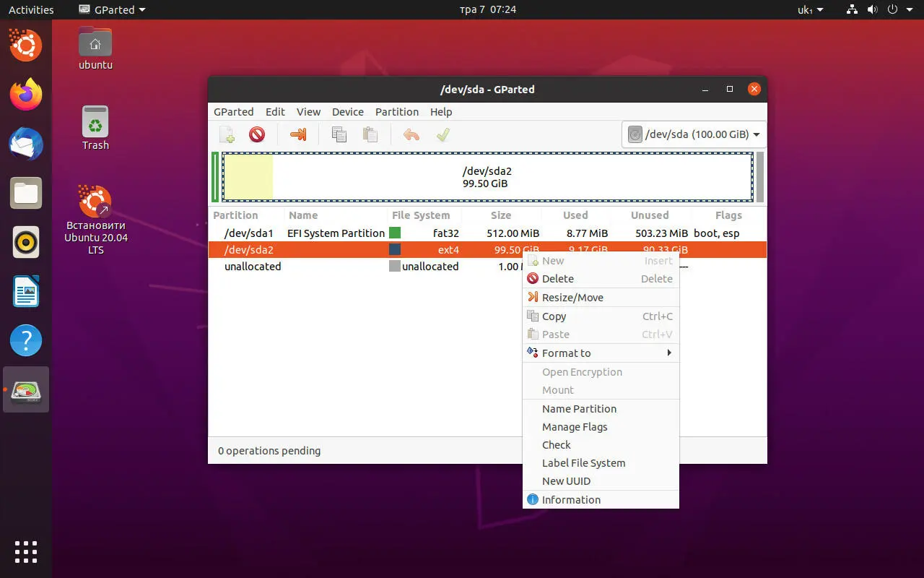The image size is (924, 578).
Task: Open Files manager from the dock
Action: pos(26,193)
